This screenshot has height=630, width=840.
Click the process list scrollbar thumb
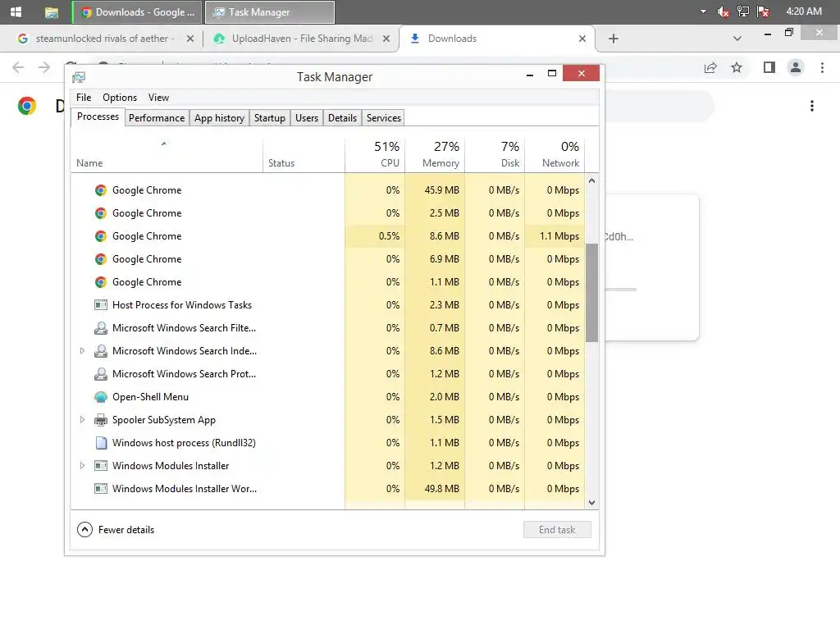pos(592,293)
